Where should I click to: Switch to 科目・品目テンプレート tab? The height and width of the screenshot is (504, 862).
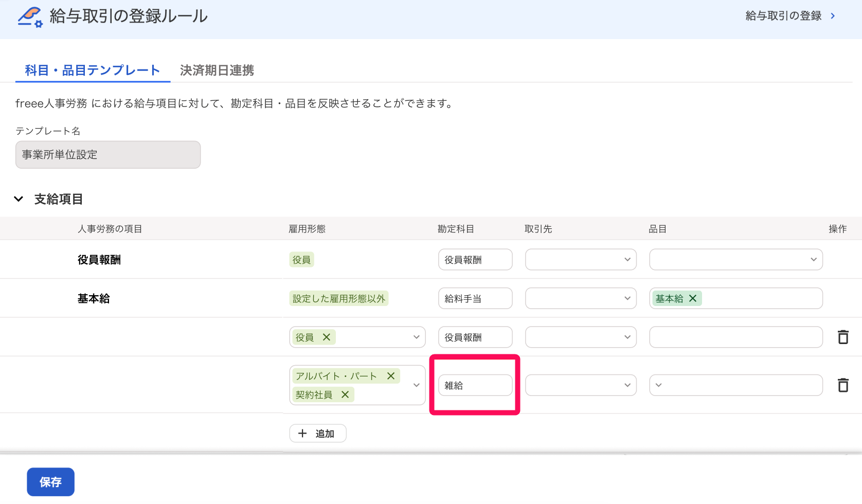(93, 70)
